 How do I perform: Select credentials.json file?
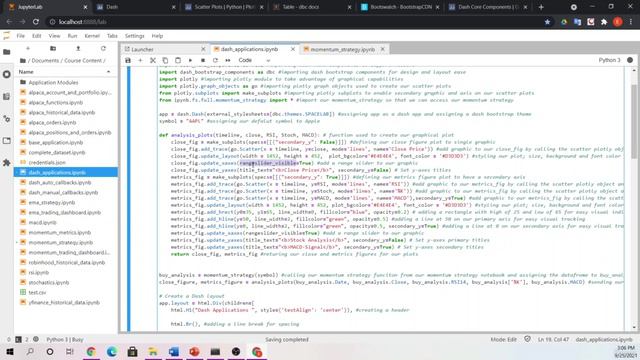[x=47, y=162]
